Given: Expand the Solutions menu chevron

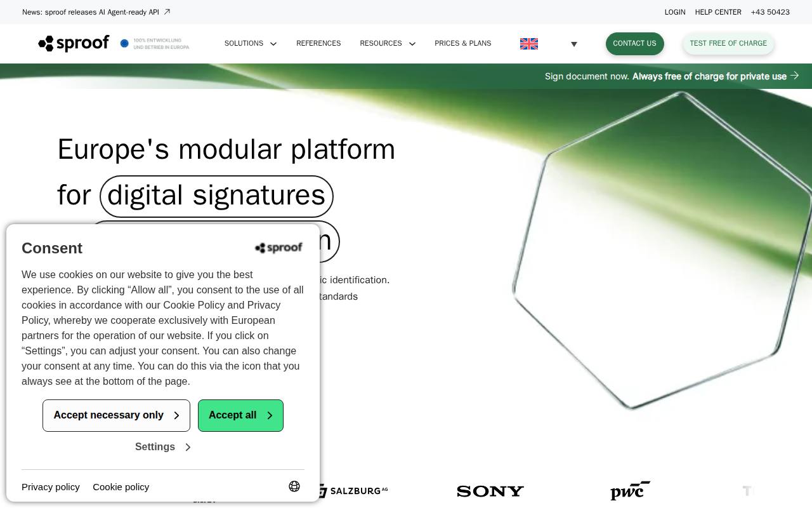Looking at the screenshot, I should point(273,44).
